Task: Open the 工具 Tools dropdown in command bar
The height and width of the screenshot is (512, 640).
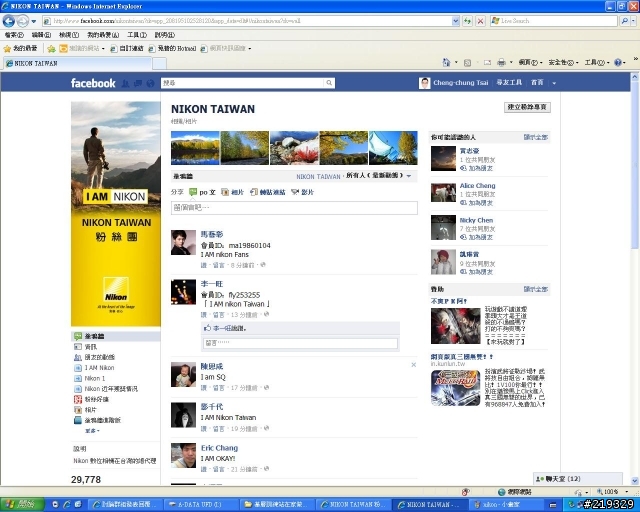Action: click(x=596, y=62)
